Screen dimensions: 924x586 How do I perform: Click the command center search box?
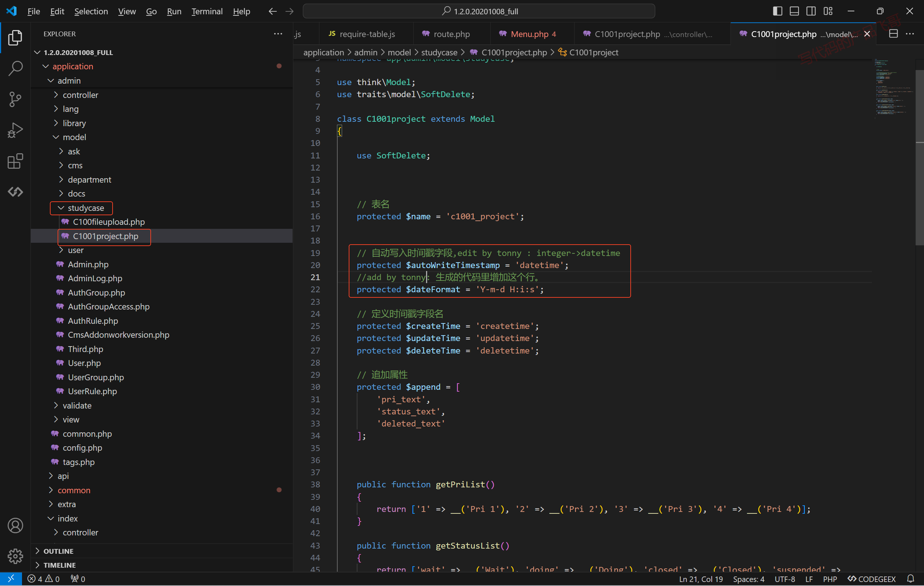click(478, 11)
